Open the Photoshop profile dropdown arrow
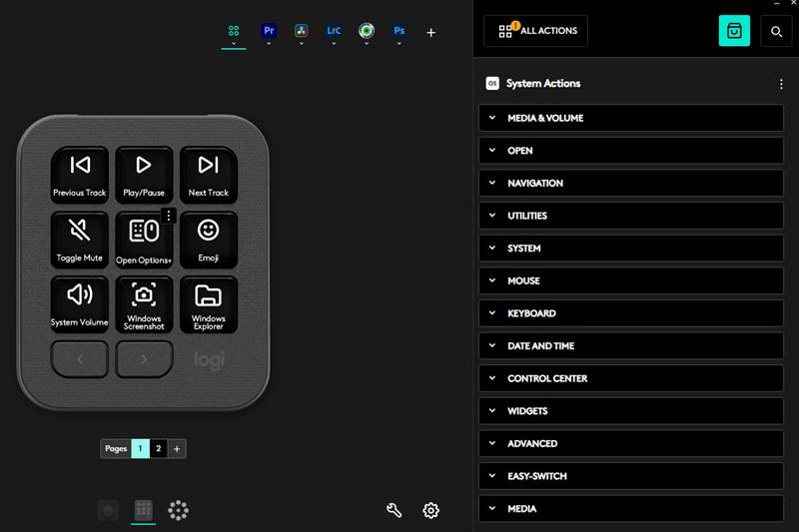Image resolution: width=799 pixels, height=532 pixels. (399, 44)
